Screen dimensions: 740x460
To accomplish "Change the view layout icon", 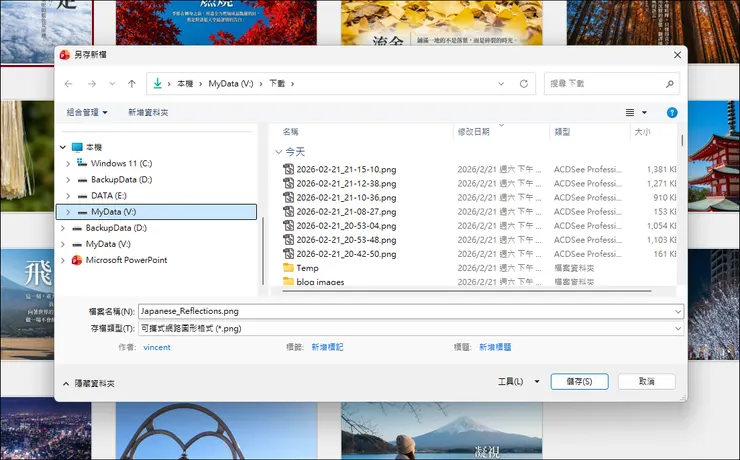I will [630, 112].
